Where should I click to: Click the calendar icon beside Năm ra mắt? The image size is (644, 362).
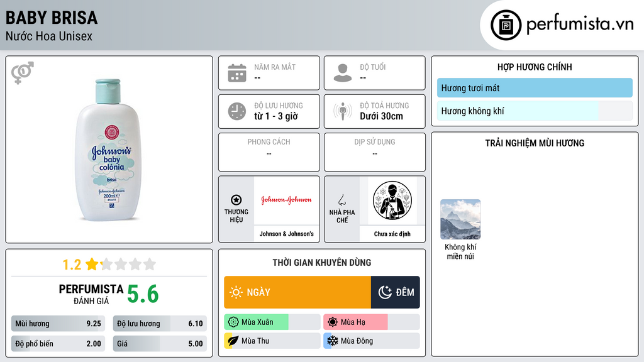point(237,73)
